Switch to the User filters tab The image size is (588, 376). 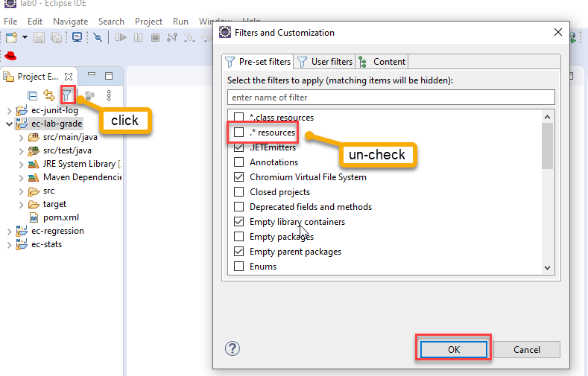[325, 62]
